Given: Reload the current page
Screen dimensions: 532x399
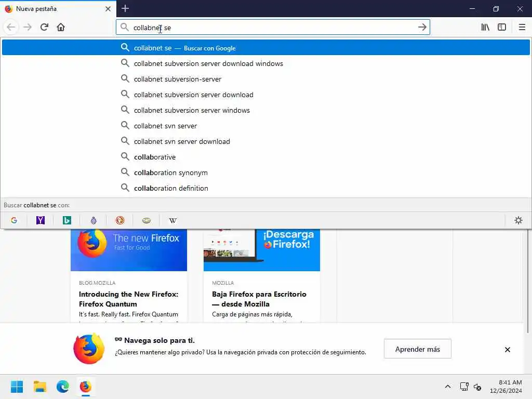Looking at the screenshot, I should coord(44,27).
